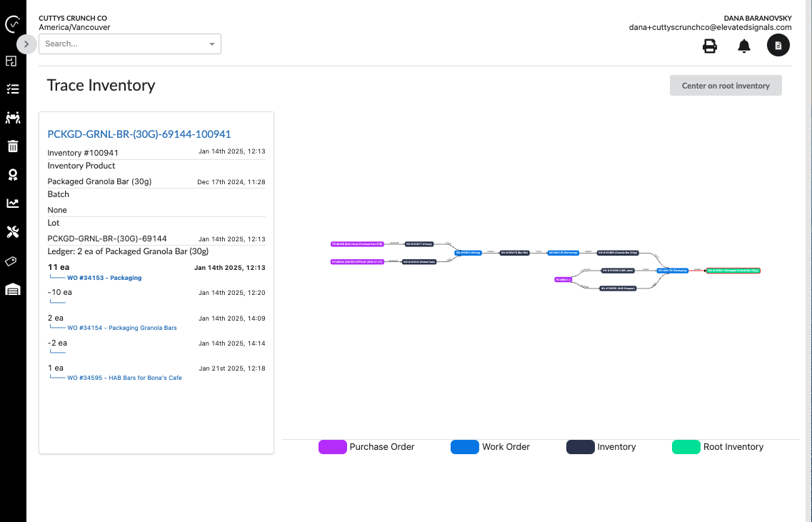
Task: Click the analytics chart icon in the sidebar
Action: [x=12, y=203]
